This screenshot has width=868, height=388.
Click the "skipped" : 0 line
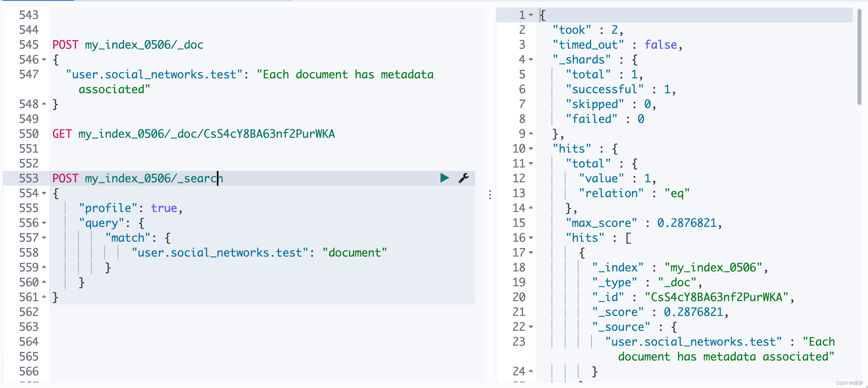[611, 104]
